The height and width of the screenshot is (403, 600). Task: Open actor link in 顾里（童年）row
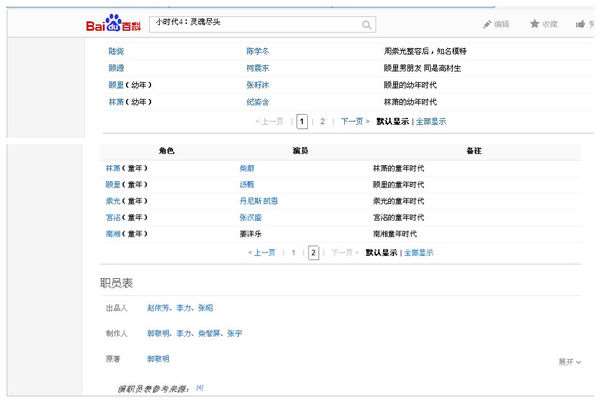[x=247, y=185]
